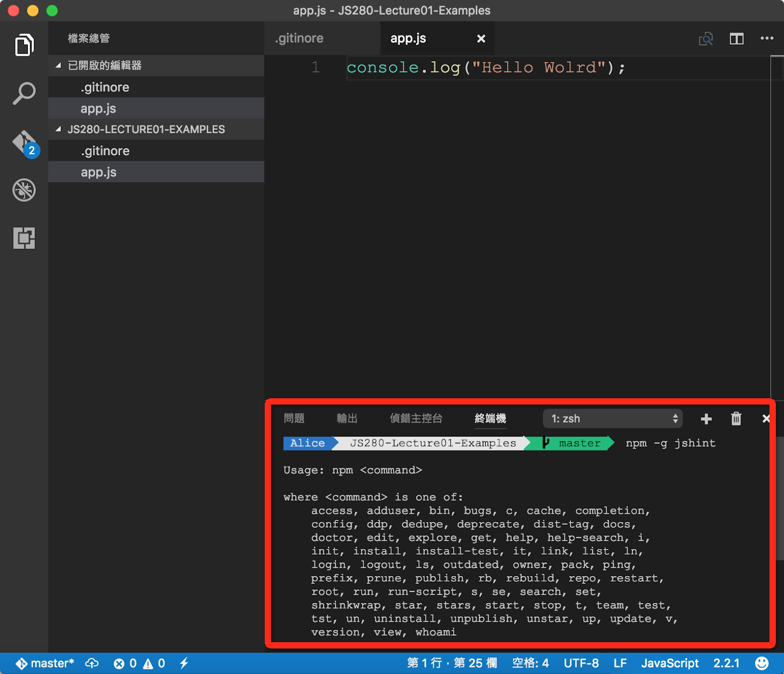Screen dimensions: 784x674
Task: Open .gitinore in the project folder tree
Action: click(156, 151)
